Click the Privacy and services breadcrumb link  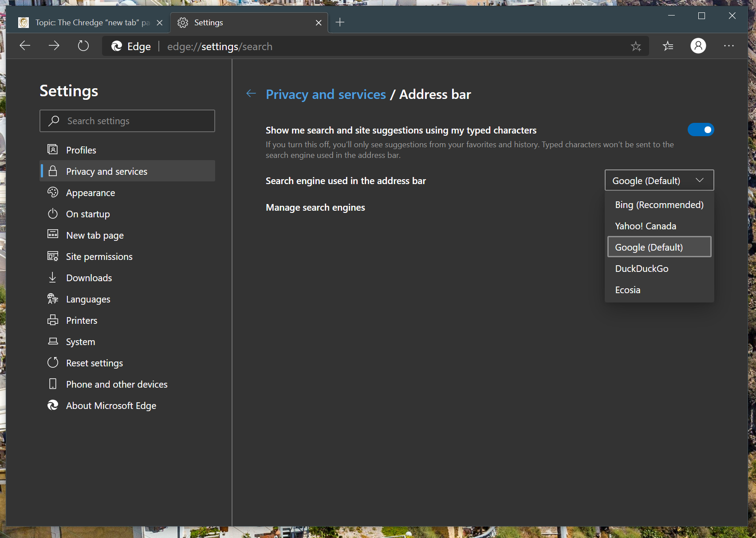pos(326,94)
